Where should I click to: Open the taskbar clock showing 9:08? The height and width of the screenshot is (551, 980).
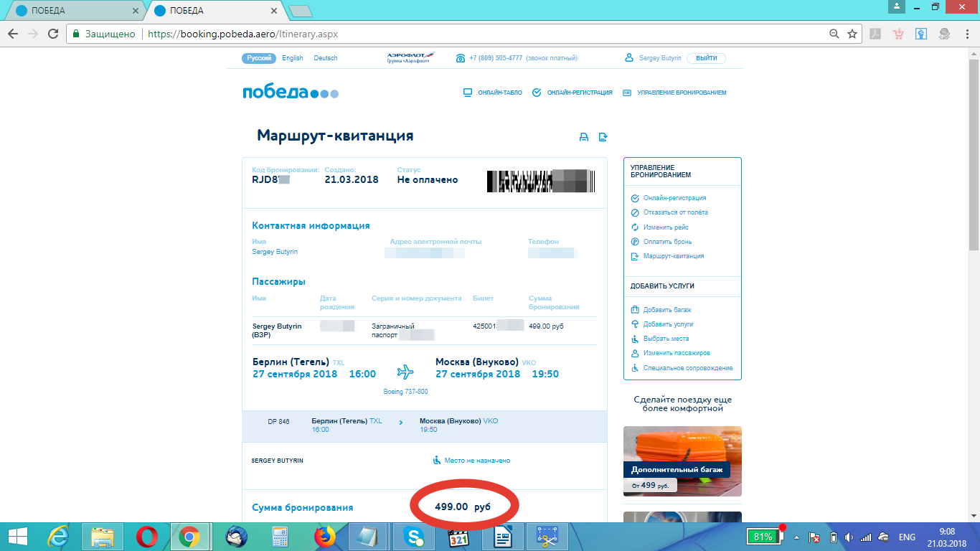coord(947,537)
